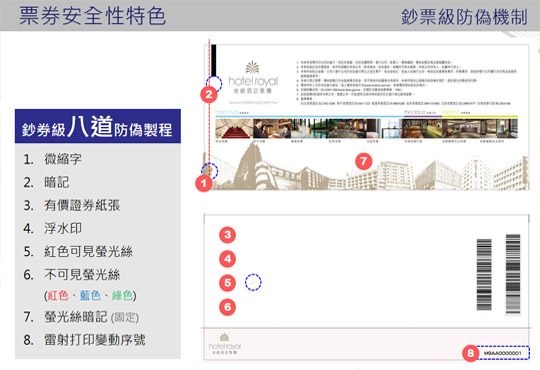Screen dimensions: 540x370
Task: Click the red word 紅色
Action: coord(58,295)
